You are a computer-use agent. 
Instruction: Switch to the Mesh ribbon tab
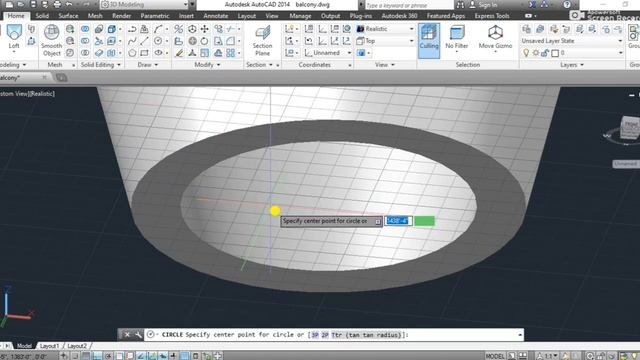tap(95, 16)
